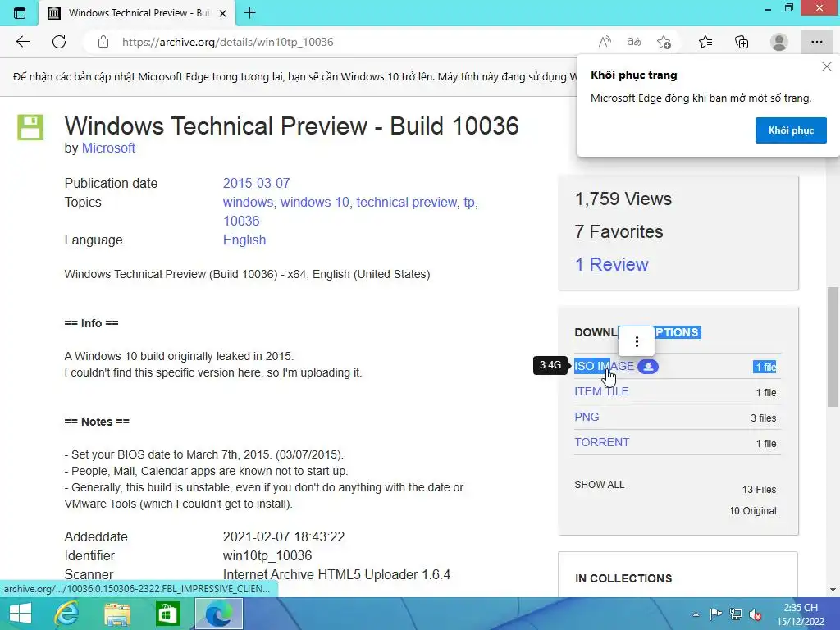This screenshot has height=630, width=840.
Task: Open the profile avatar icon
Action: pos(779,42)
